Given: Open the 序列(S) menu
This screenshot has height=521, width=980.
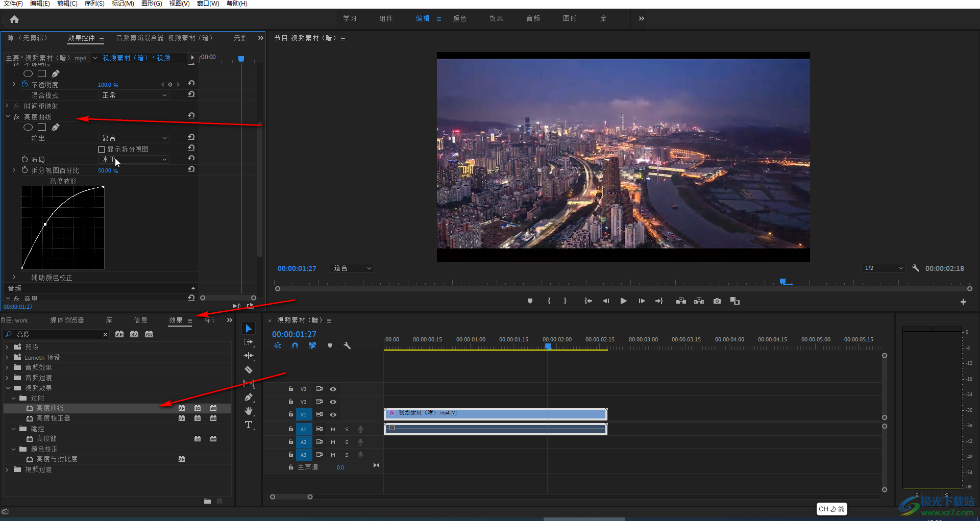Looking at the screenshot, I should point(94,4).
